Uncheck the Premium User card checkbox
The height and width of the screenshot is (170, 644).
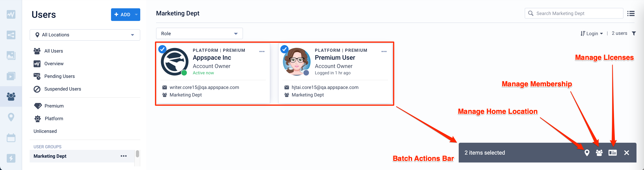pyautogui.click(x=284, y=49)
